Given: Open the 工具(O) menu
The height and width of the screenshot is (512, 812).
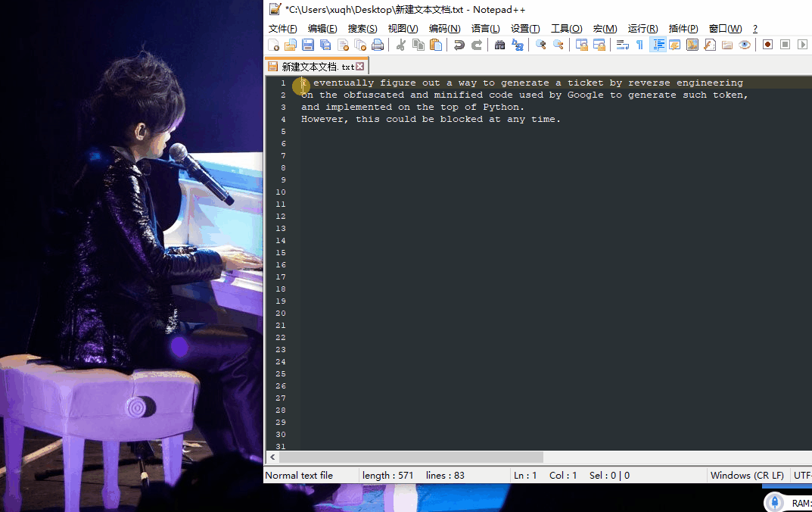Looking at the screenshot, I should 567,29.
